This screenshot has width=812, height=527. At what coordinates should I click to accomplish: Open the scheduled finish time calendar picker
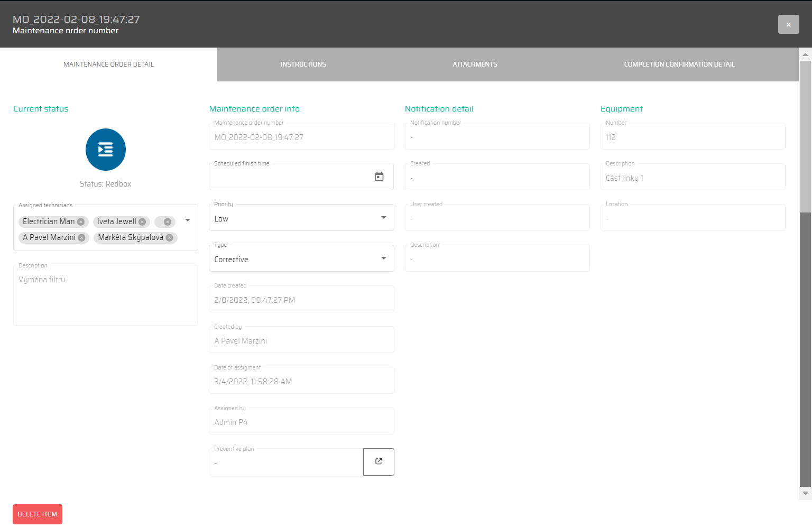379,177
